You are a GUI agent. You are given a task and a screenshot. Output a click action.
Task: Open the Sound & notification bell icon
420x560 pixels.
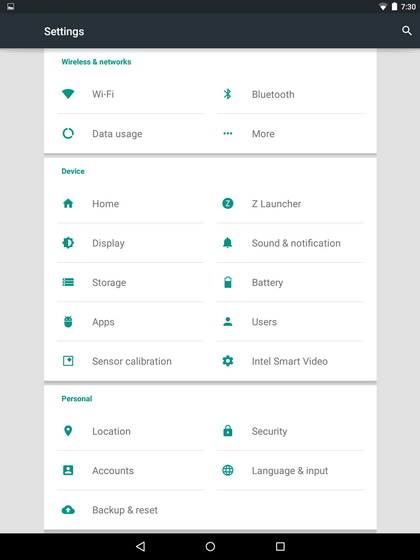point(228,243)
